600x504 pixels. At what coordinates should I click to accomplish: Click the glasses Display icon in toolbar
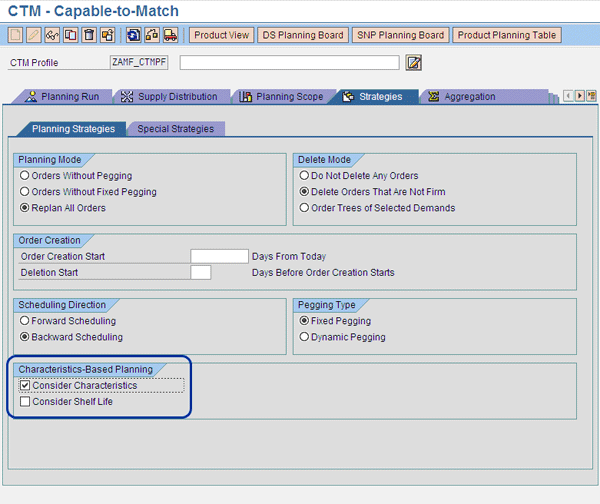(x=52, y=35)
